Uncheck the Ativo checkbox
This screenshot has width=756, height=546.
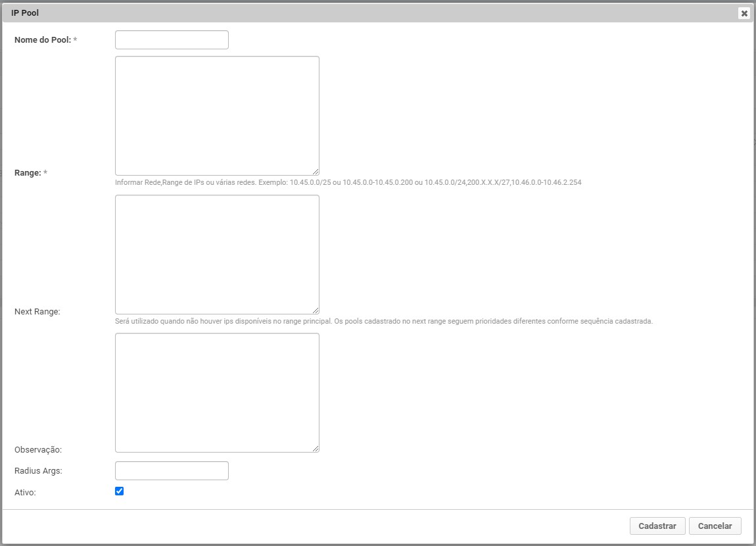(119, 491)
